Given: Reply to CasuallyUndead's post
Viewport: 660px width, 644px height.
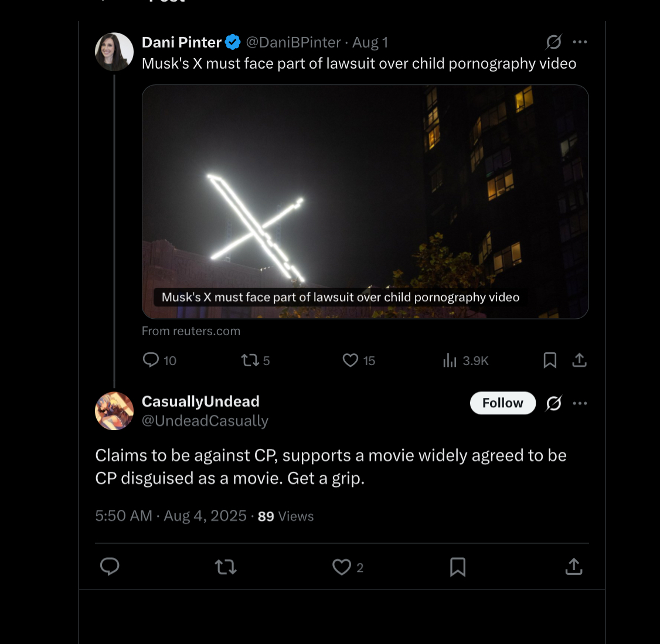Looking at the screenshot, I should coord(110,567).
